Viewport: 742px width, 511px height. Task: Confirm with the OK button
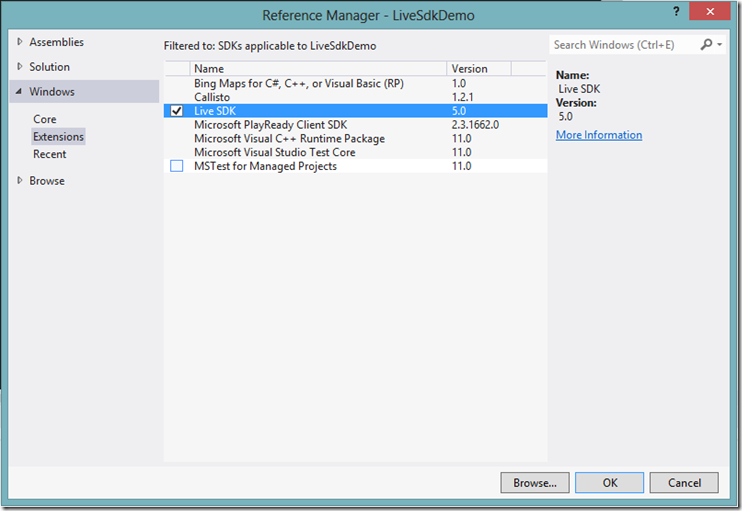[610, 483]
